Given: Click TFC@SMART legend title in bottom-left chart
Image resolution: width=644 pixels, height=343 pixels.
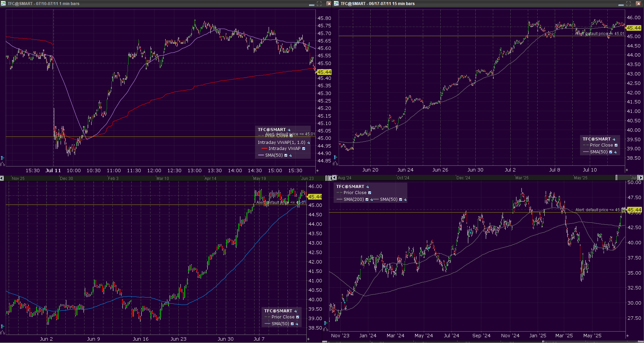Looking at the screenshot, I should coord(278,311).
